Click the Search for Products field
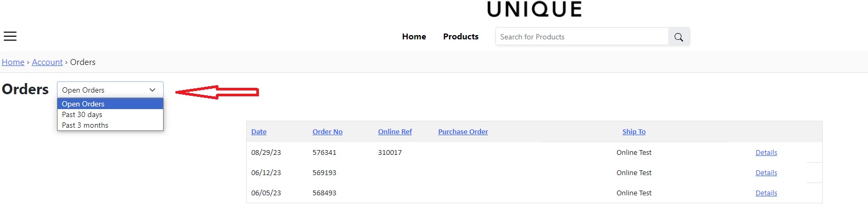This screenshot has width=868, height=223. click(582, 37)
